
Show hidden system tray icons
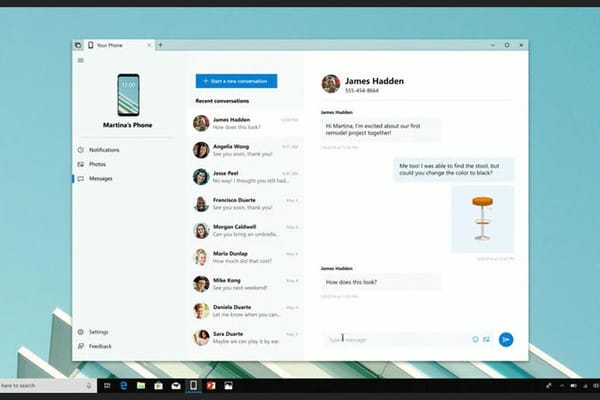click(562, 386)
